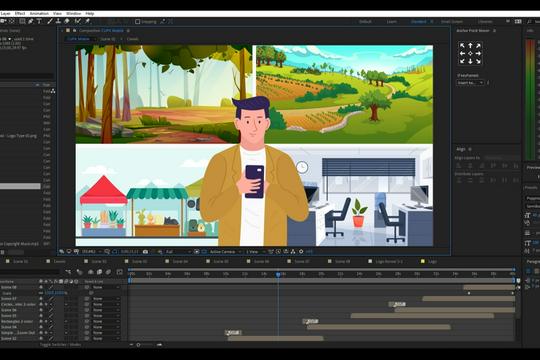Move anchor point to bottom center arrow

click(470, 61)
